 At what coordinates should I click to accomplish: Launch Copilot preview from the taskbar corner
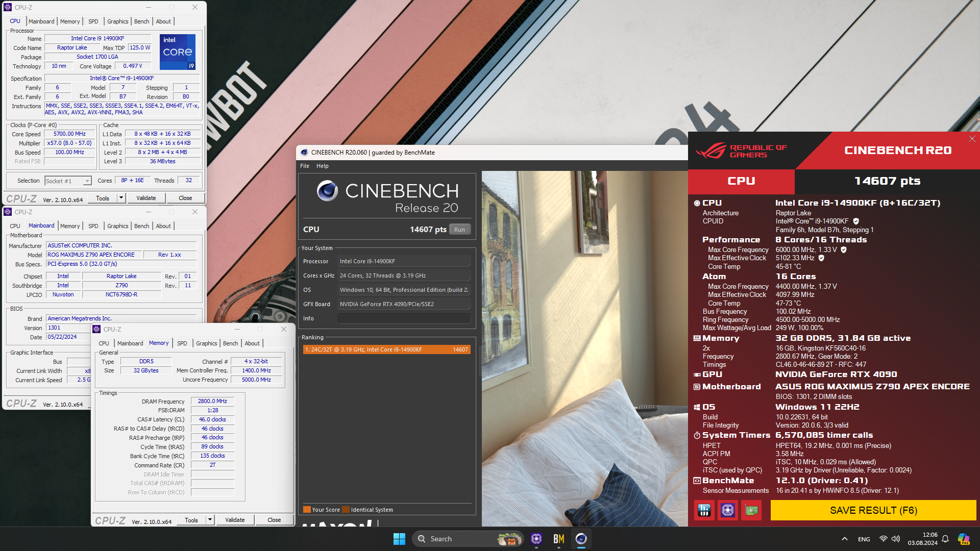click(964, 539)
